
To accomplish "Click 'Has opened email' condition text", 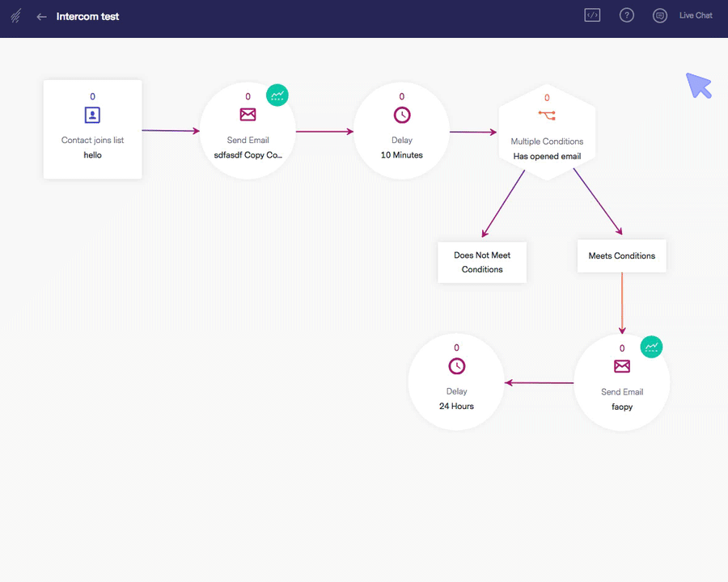I will point(547,156).
